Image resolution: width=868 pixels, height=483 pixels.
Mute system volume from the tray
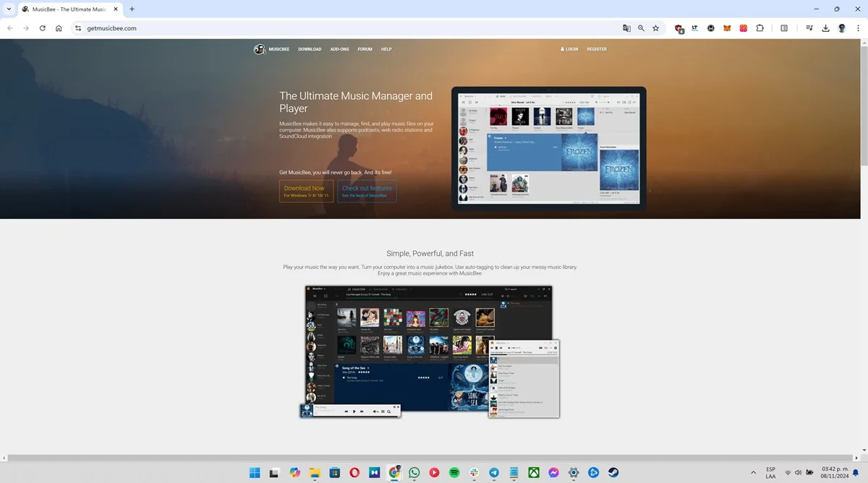pyautogui.click(x=799, y=472)
